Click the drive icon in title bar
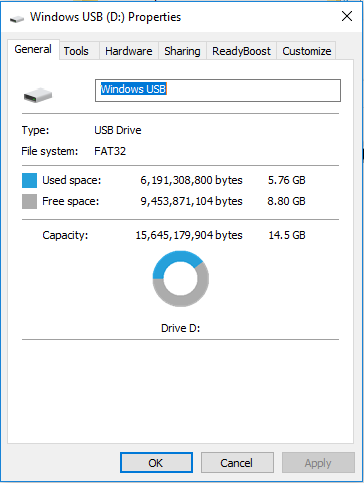364x483 pixels. pos(17,18)
